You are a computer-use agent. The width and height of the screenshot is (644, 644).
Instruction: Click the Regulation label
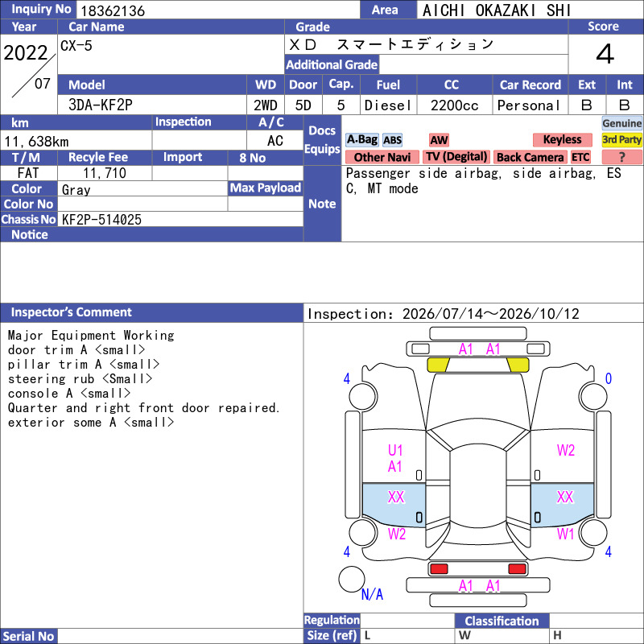coord(332,620)
